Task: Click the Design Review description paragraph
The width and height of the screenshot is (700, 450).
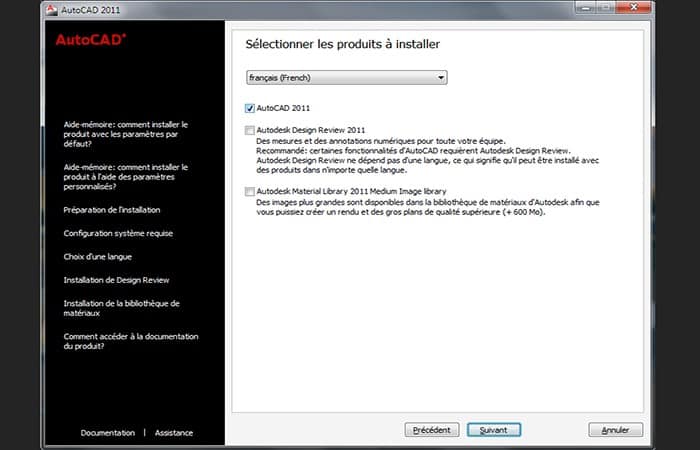Action: tap(427, 155)
